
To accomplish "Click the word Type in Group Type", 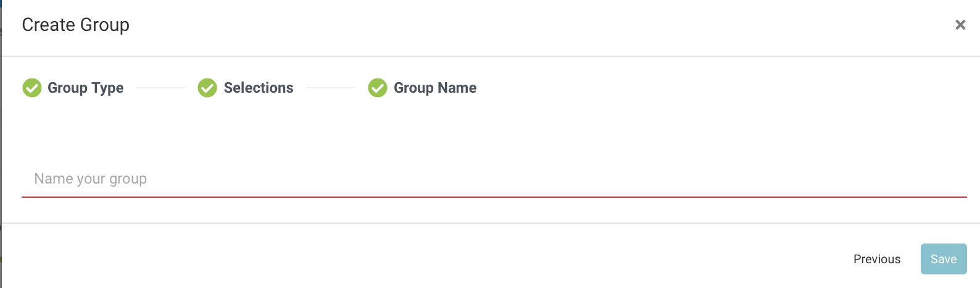I will click(x=108, y=88).
